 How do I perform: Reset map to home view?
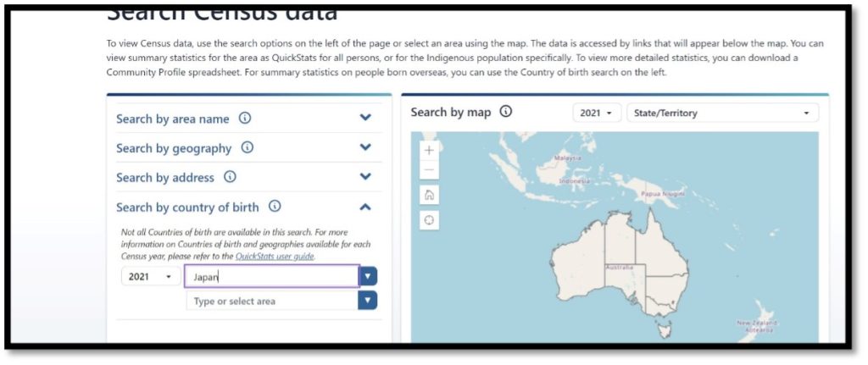point(429,195)
